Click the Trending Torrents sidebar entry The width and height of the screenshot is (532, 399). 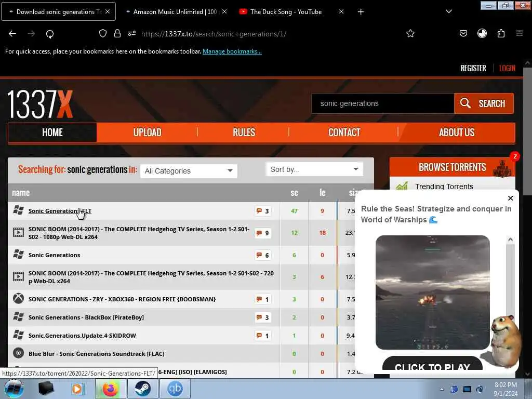444,187
